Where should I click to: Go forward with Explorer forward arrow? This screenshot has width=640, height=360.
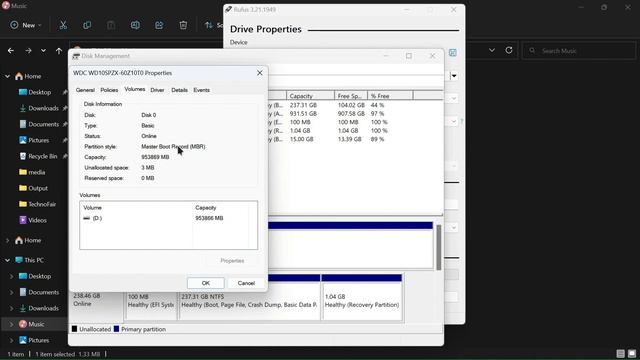coord(28,51)
